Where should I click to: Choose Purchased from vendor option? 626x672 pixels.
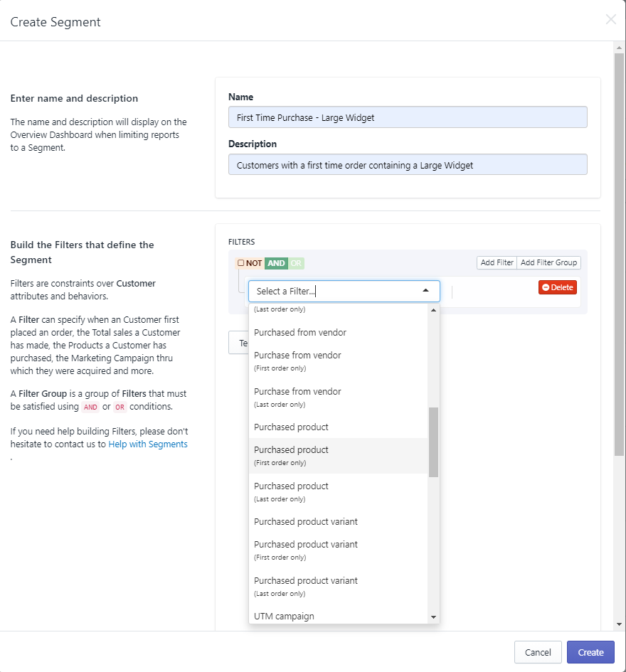coord(339,333)
